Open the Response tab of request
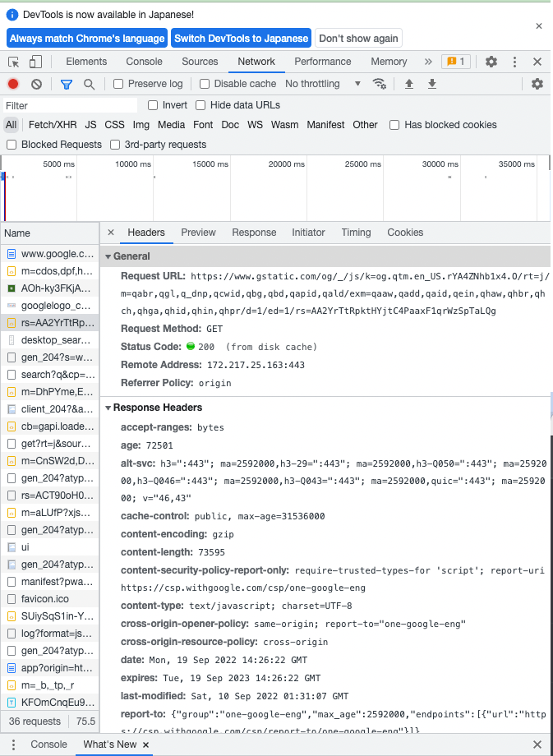This screenshot has width=553, height=756. (x=254, y=233)
